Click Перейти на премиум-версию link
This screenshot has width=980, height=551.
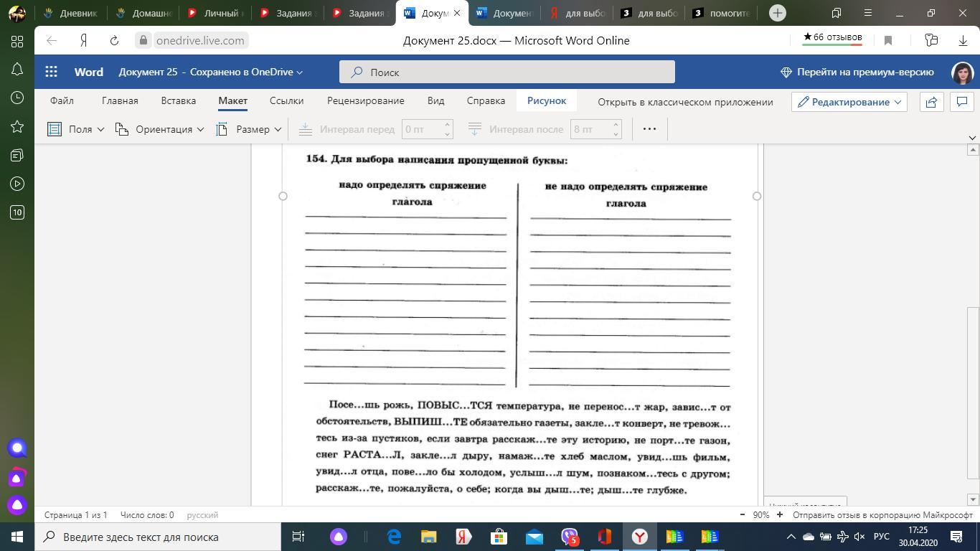(x=857, y=72)
